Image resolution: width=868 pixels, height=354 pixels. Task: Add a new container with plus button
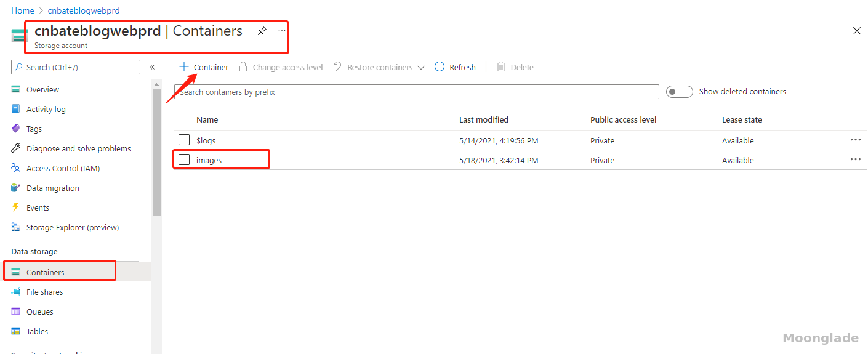[204, 67]
